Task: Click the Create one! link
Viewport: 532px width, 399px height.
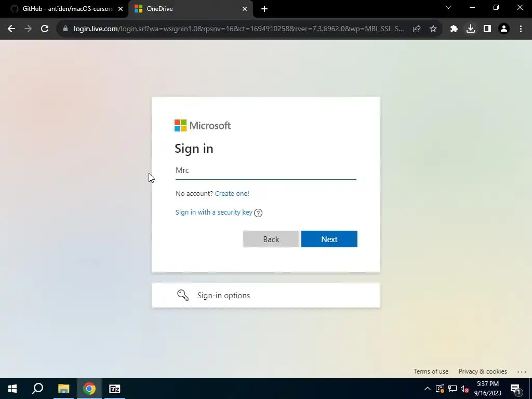Action: point(232,193)
